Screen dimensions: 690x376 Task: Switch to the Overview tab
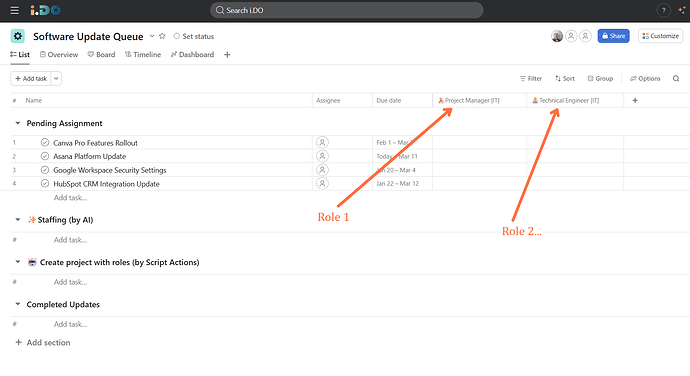[59, 55]
